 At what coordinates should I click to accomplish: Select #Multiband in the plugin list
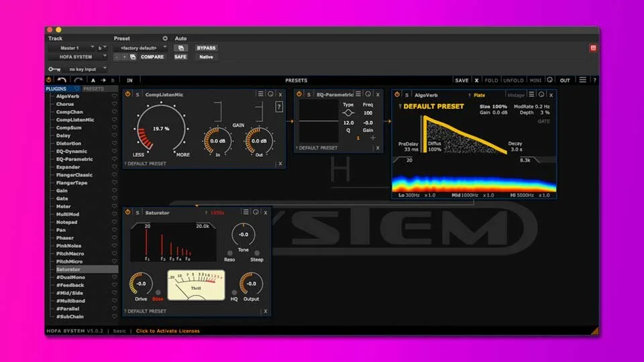(70, 301)
